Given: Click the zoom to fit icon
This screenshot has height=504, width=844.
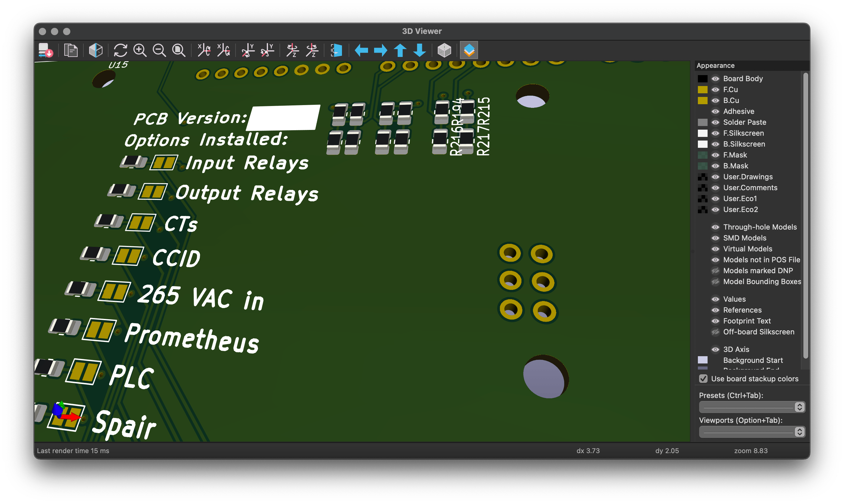Looking at the screenshot, I should 179,50.
